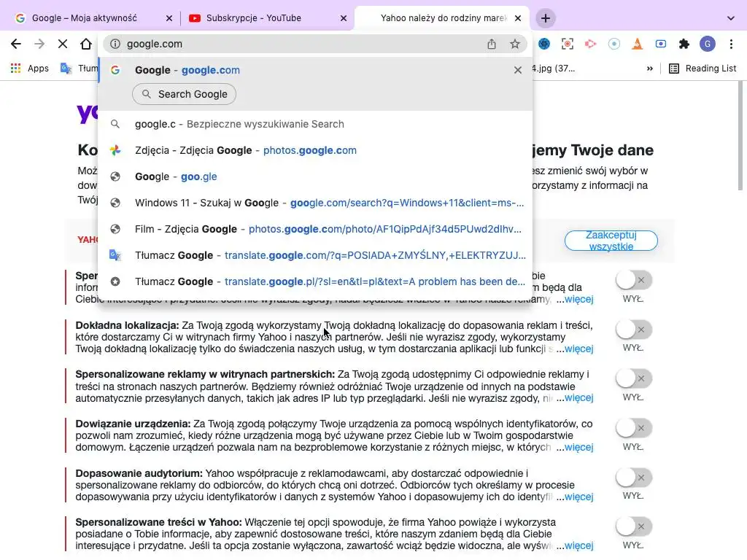Click the red screenshot capture extension icon

point(568,44)
